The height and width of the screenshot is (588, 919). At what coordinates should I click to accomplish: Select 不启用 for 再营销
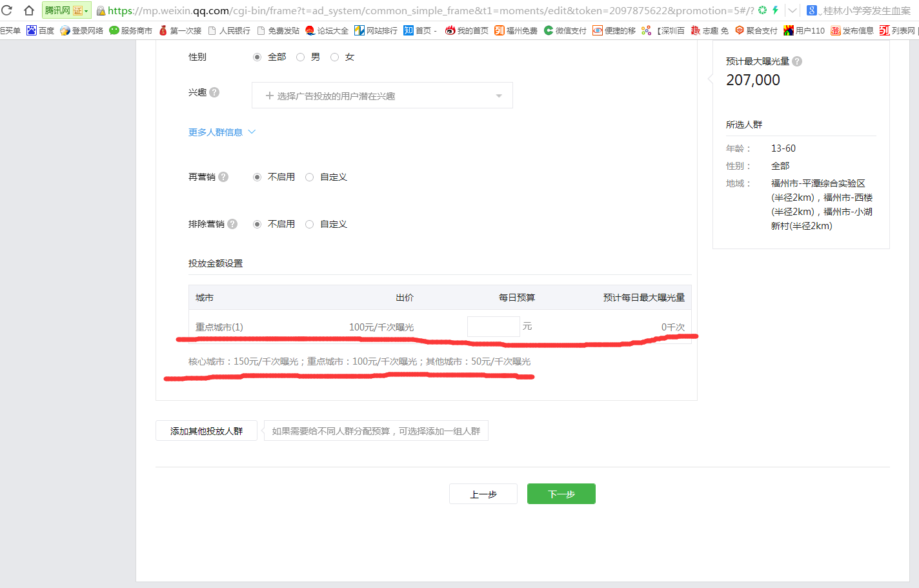tap(257, 177)
